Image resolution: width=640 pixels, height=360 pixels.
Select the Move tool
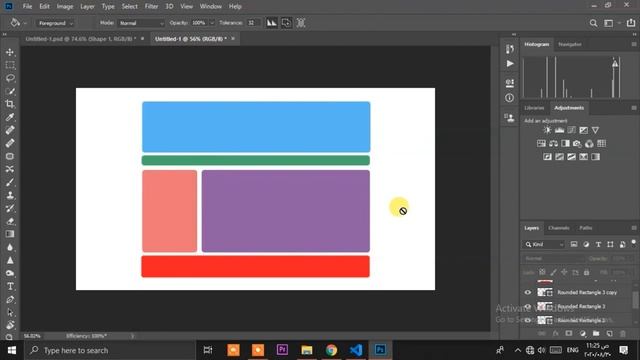point(10,52)
